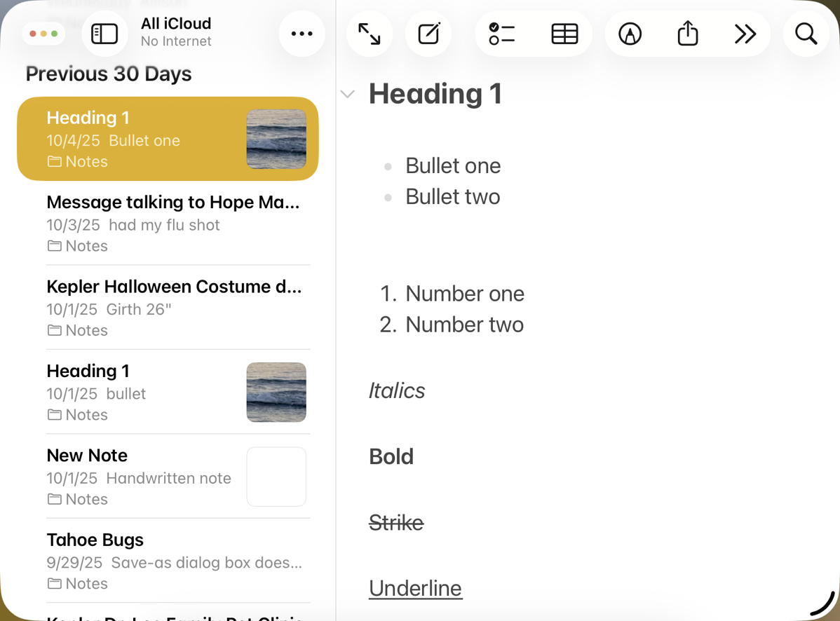Open Search with the magnifying glass icon
This screenshot has width=840, height=621.
[805, 33]
